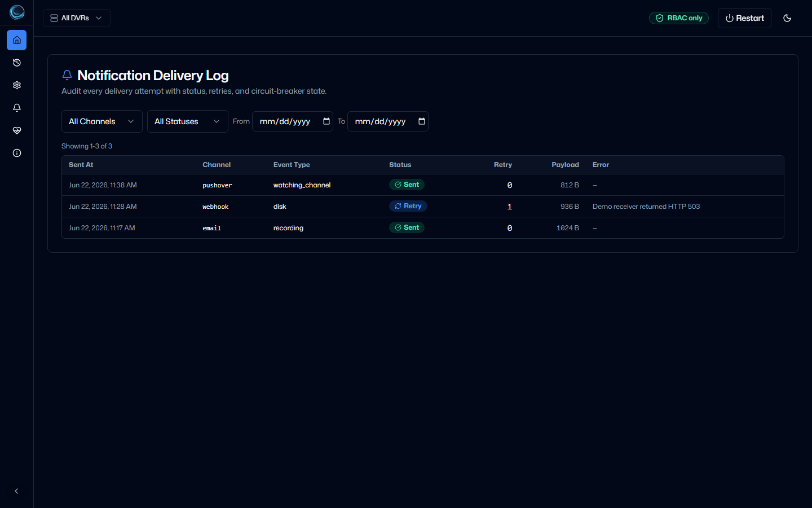Open the About info sidebar icon
This screenshot has width=812, height=508.
click(17, 153)
